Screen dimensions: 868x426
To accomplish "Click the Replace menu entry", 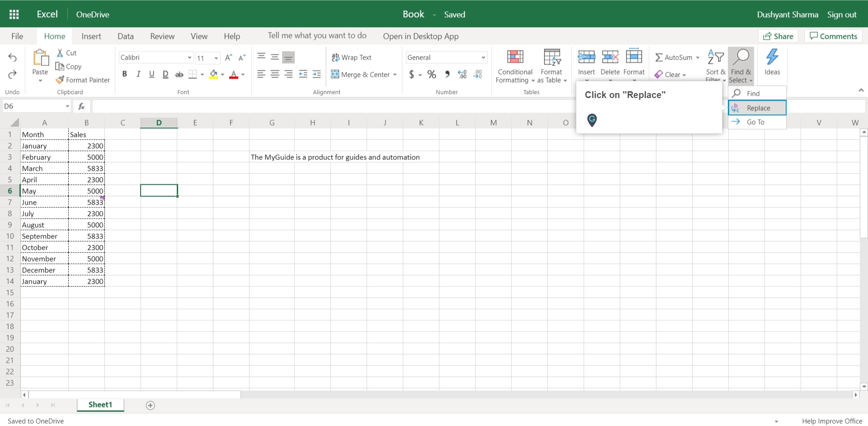I will (757, 108).
